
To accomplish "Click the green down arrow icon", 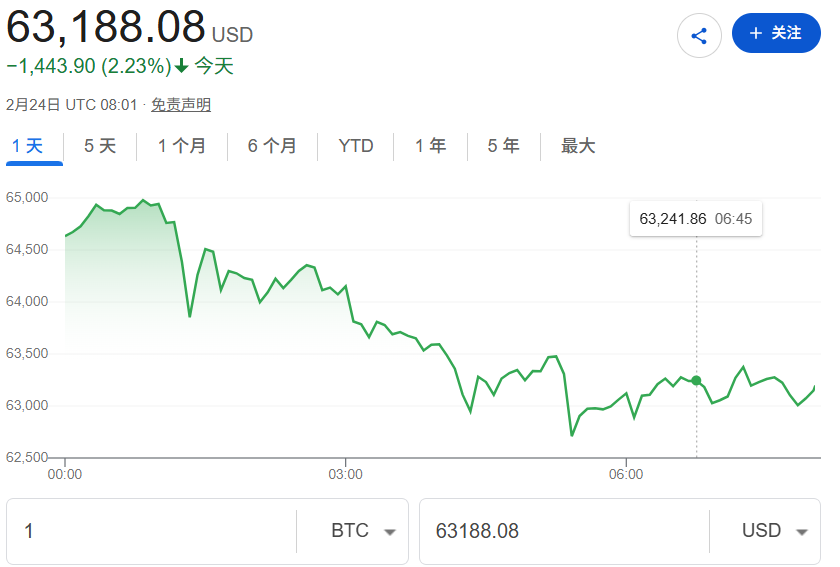I will pyautogui.click(x=181, y=67).
